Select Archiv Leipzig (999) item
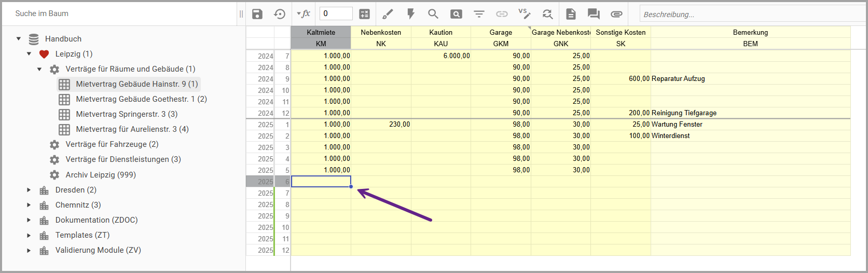The height and width of the screenshot is (273, 868). click(x=101, y=175)
